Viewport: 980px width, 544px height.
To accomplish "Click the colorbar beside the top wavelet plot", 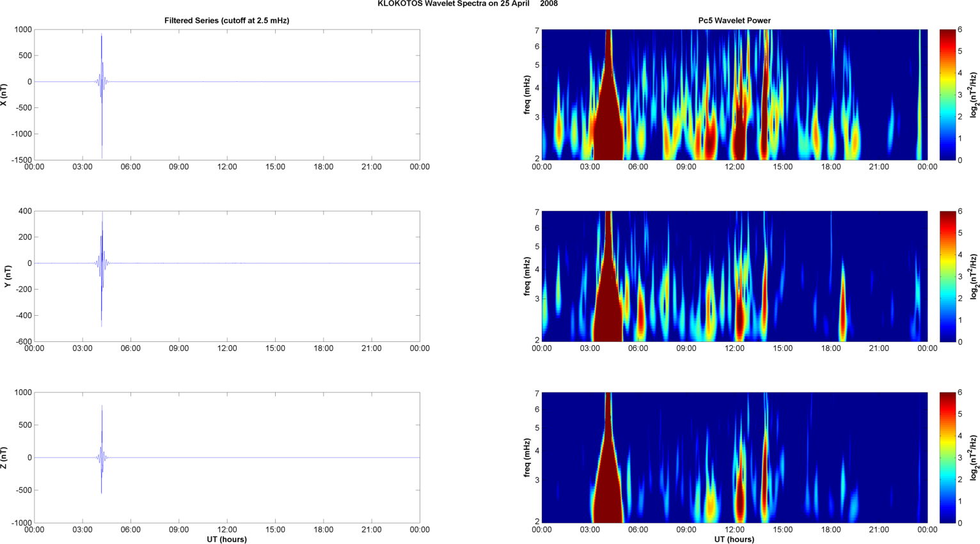I will pyautogui.click(x=947, y=95).
